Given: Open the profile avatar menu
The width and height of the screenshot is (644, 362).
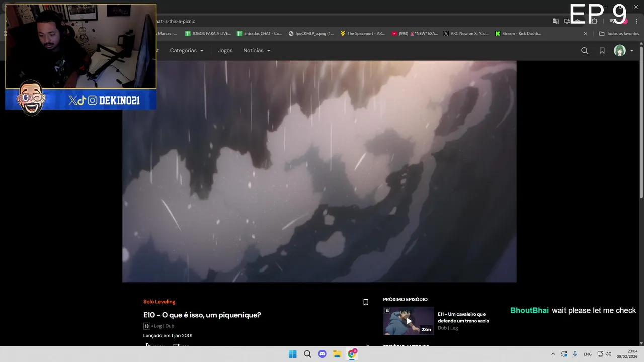Looking at the screenshot, I should click(x=620, y=51).
